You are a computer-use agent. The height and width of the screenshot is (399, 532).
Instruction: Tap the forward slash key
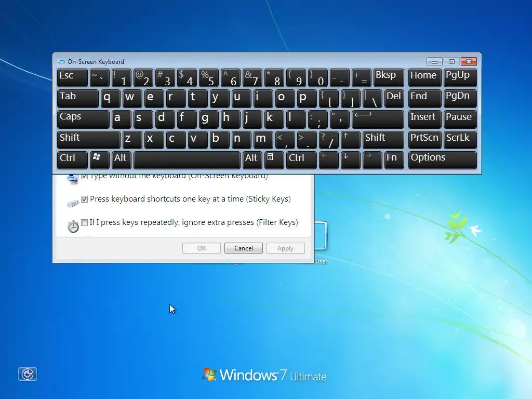point(329,139)
